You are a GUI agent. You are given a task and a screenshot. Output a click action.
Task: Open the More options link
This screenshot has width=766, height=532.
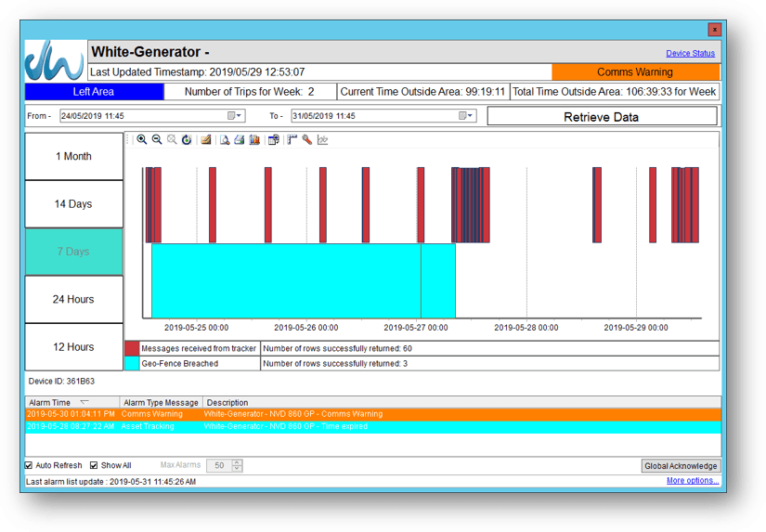(x=693, y=481)
